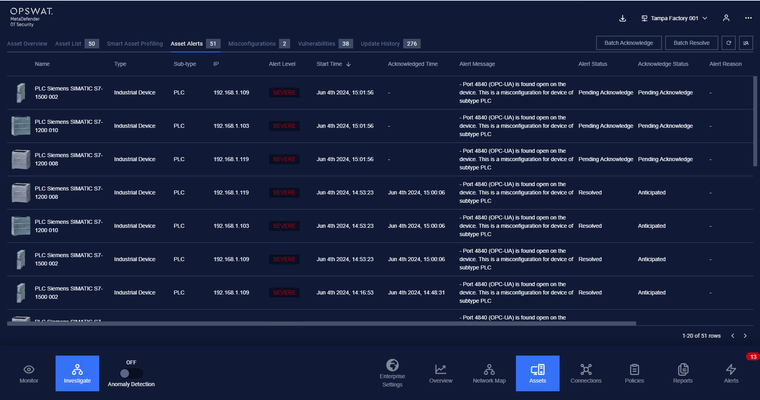This screenshot has height=400, width=760.
Task: Click the Type column header
Action: (x=120, y=64)
